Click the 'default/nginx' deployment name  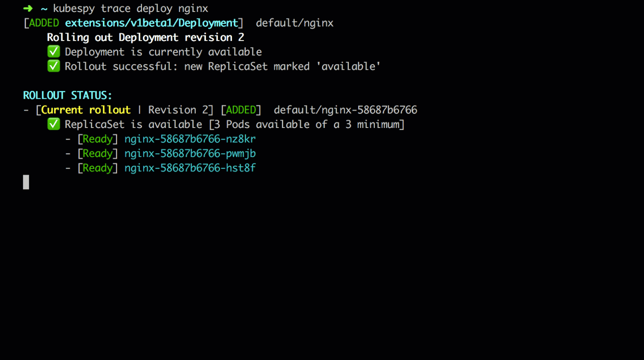tap(295, 23)
